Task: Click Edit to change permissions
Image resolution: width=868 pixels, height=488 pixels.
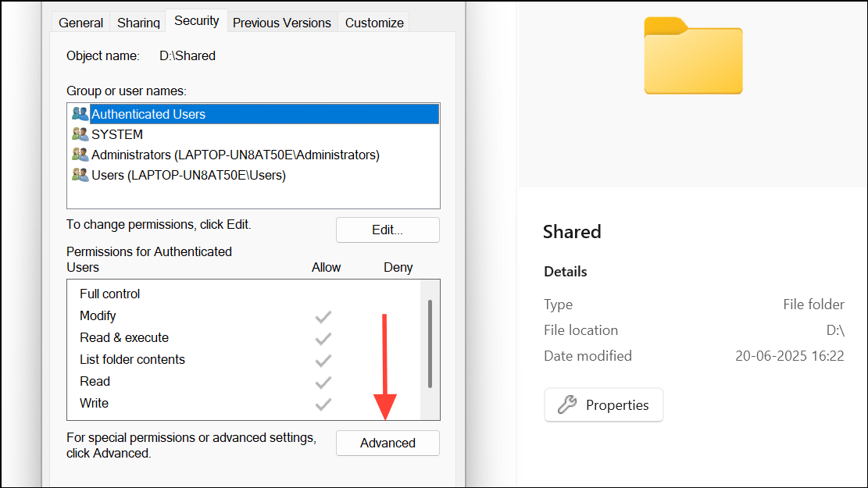Action: click(388, 230)
